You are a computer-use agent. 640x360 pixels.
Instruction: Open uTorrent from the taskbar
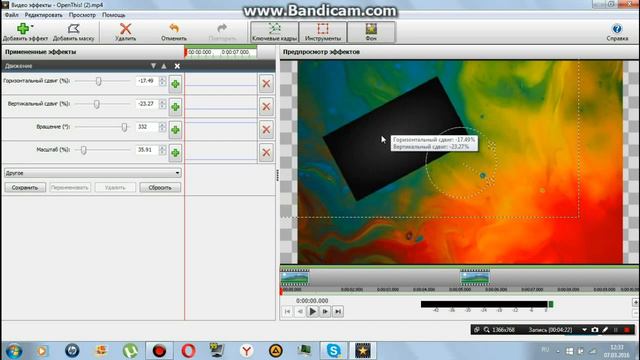coord(130,351)
